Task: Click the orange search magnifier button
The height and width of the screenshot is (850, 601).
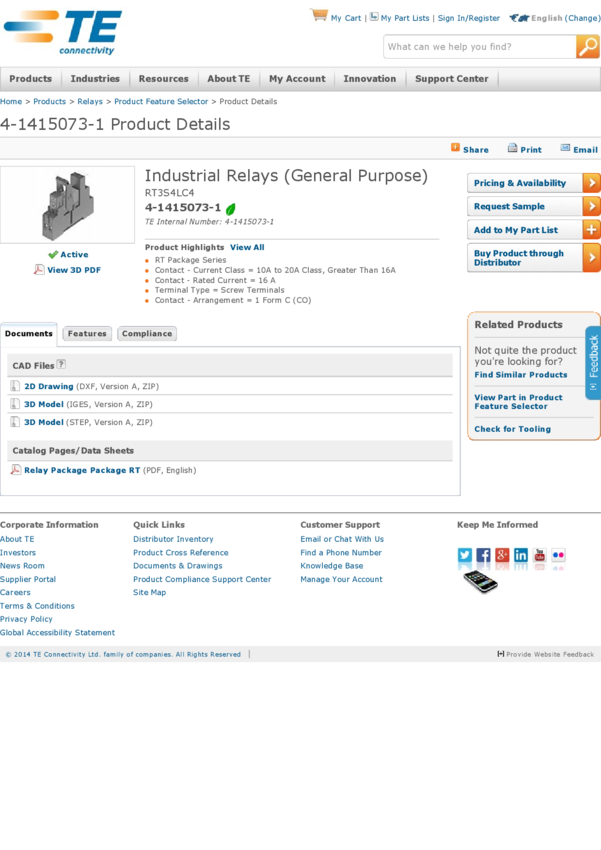Action: pyautogui.click(x=587, y=47)
